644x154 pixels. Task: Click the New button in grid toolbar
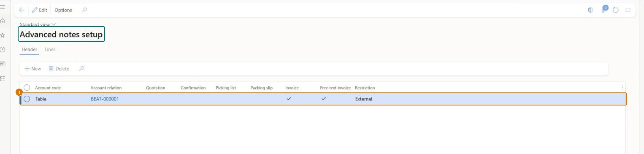click(32, 68)
